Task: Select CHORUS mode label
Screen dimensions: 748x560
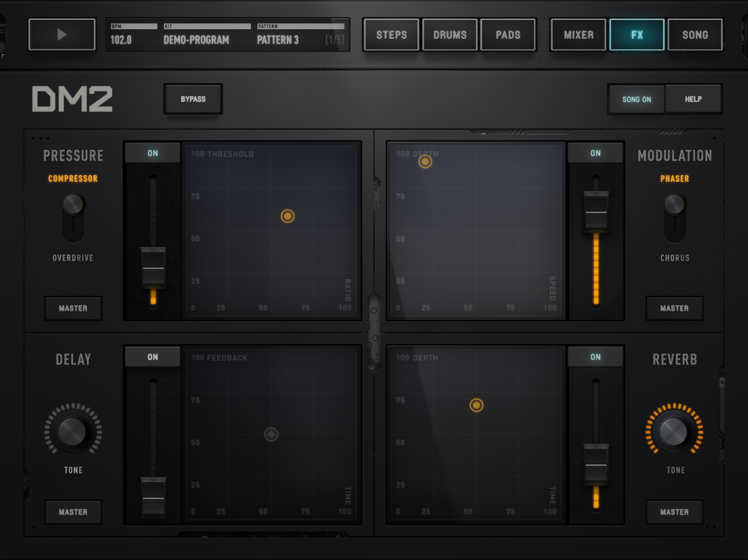Action: point(675,258)
